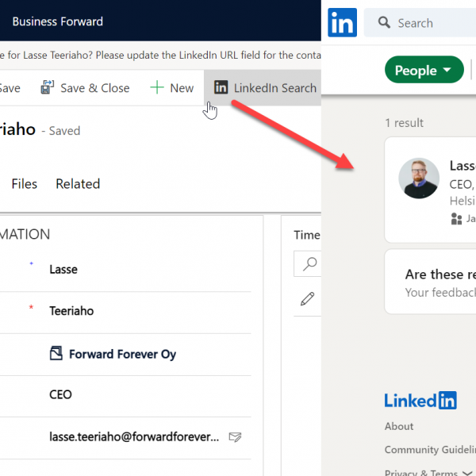Click the email address field
476x476 pixels.
(x=134, y=437)
